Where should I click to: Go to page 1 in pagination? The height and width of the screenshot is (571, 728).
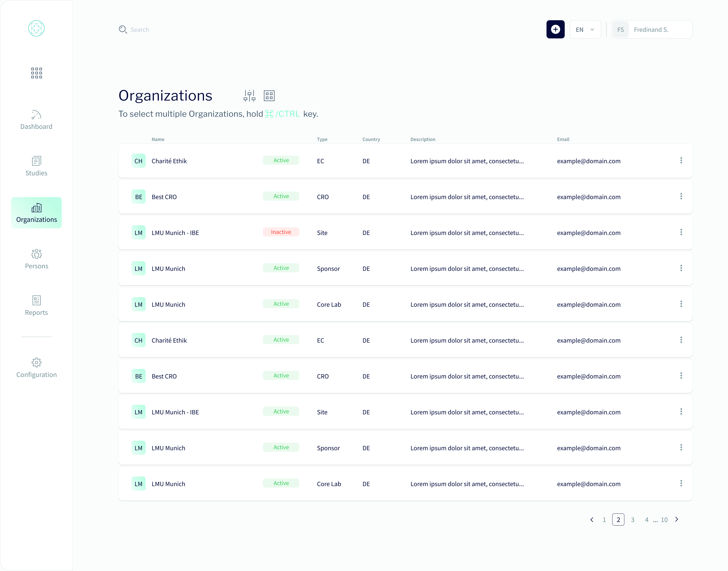pyautogui.click(x=604, y=520)
